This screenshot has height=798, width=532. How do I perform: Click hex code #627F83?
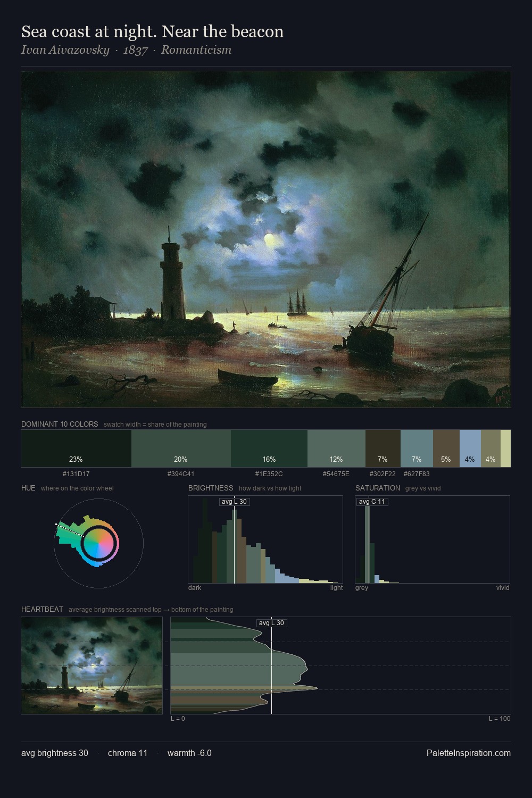[417, 473]
